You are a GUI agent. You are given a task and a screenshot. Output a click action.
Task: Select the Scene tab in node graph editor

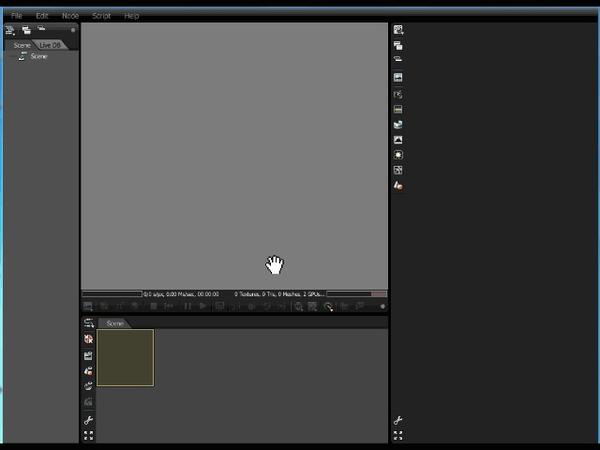click(x=115, y=323)
